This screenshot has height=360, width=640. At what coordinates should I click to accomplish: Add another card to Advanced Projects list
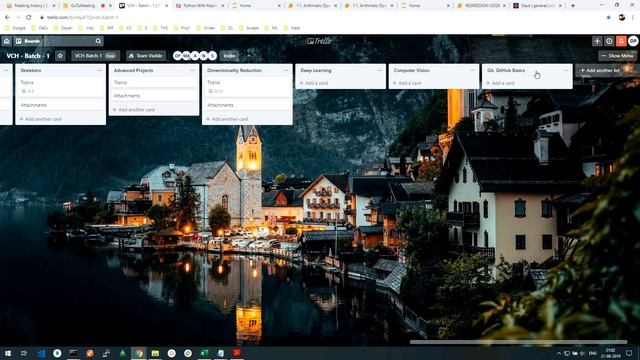pyautogui.click(x=134, y=109)
